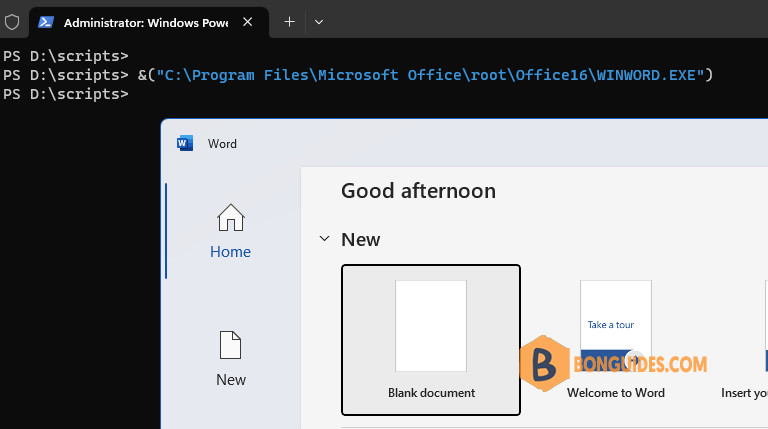This screenshot has width=768, height=429.
Task: Click the Word logo icon in the title bar
Action: [x=185, y=143]
